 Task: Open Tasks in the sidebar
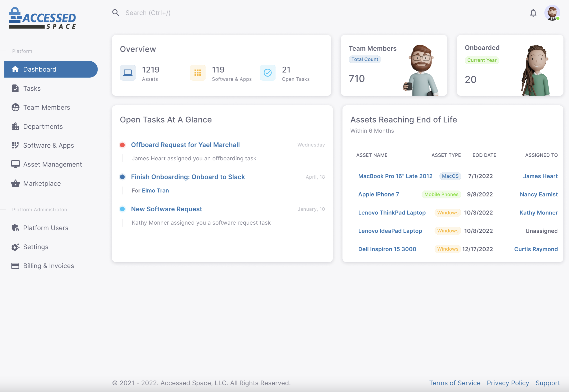point(32,88)
